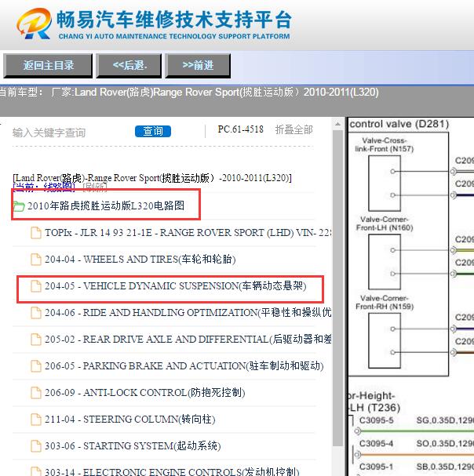
Task: Collapse all items via 折叠全部
Action: (294, 129)
